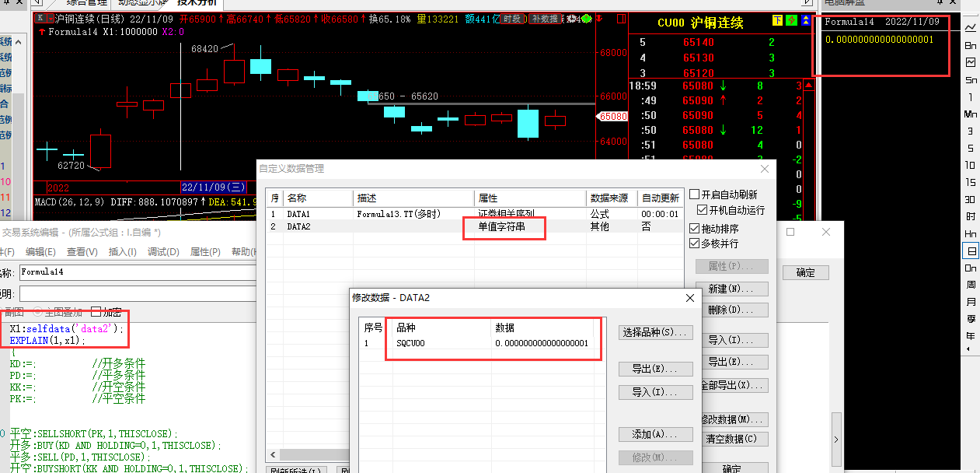The height and width of the screenshot is (473, 980).
Task: Select the DATA1 row in data list
Action: tap(474, 214)
